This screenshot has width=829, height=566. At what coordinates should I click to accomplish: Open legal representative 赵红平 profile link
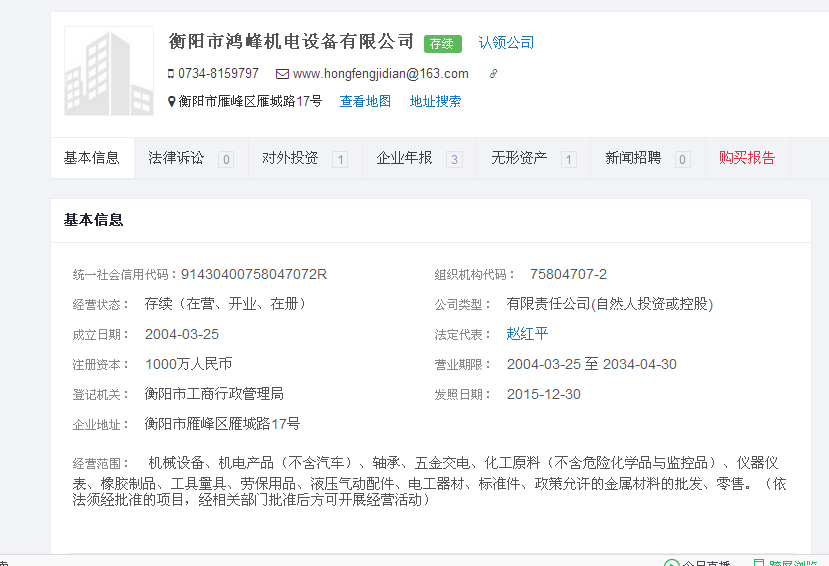(527, 334)
